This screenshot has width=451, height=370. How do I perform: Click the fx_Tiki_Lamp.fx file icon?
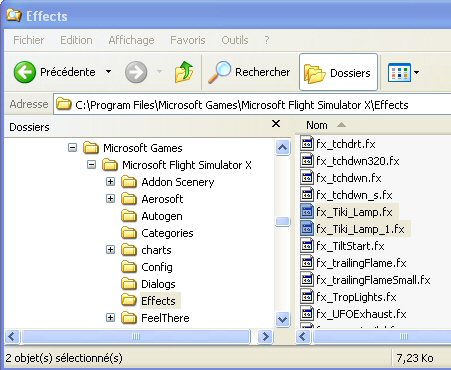(x=307, y=212)
